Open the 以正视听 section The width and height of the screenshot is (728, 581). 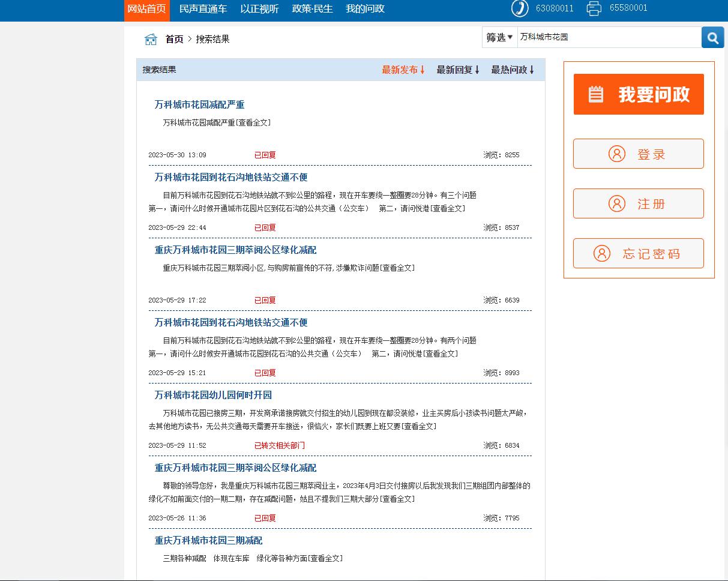(260, 10)
